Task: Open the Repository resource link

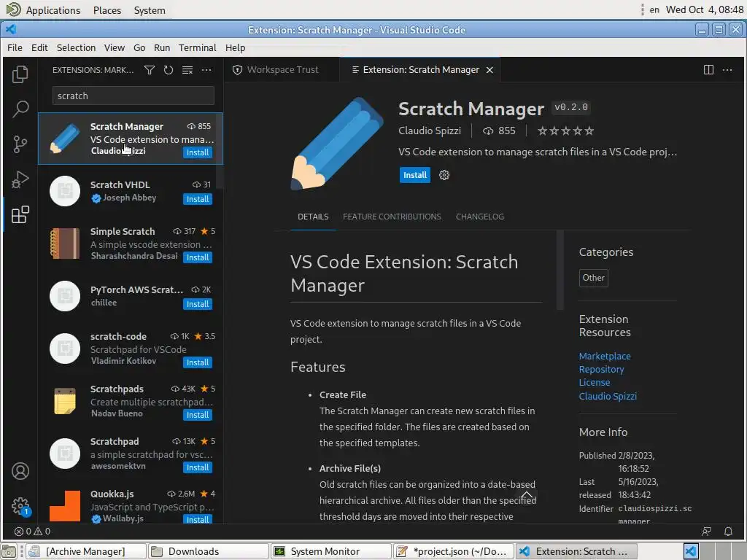Action: coord(601,369)
